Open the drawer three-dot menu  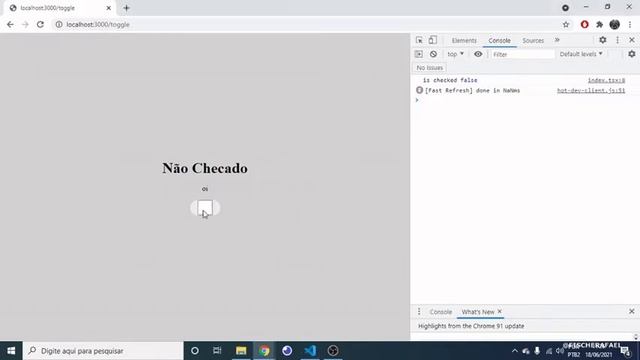point(419,311)
